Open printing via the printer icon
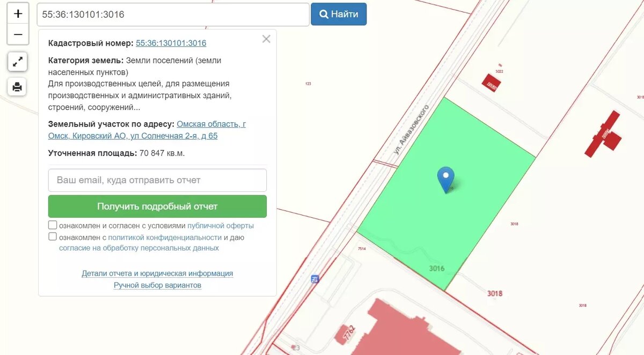644x355 pixels. 17,87
